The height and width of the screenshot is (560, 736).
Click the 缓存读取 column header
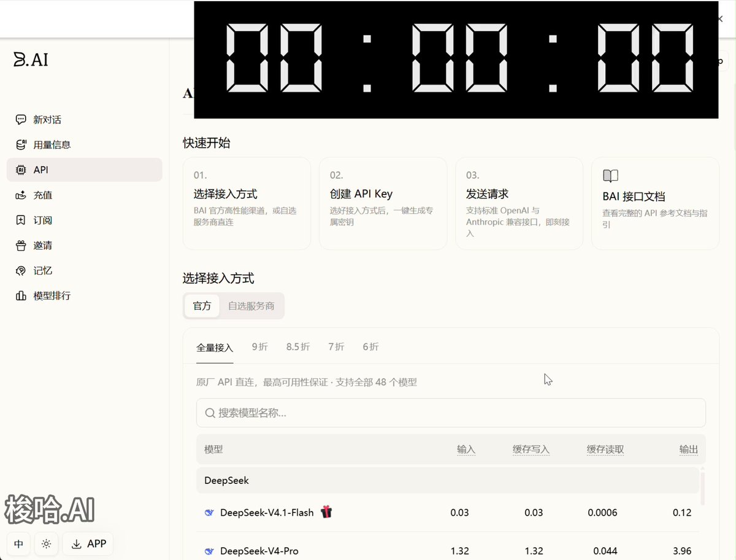click(x=605, y=450)
